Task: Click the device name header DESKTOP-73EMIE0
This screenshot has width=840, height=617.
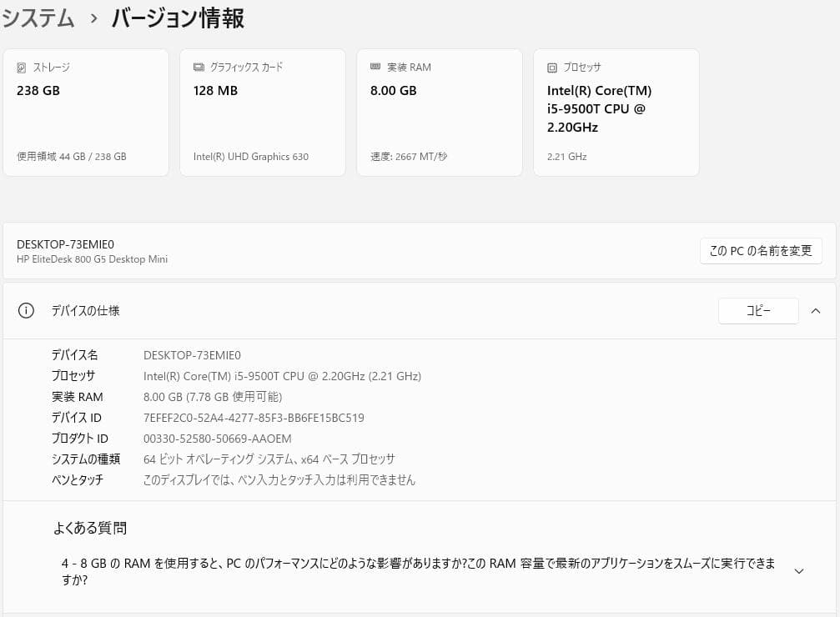Action: [65, 243]
